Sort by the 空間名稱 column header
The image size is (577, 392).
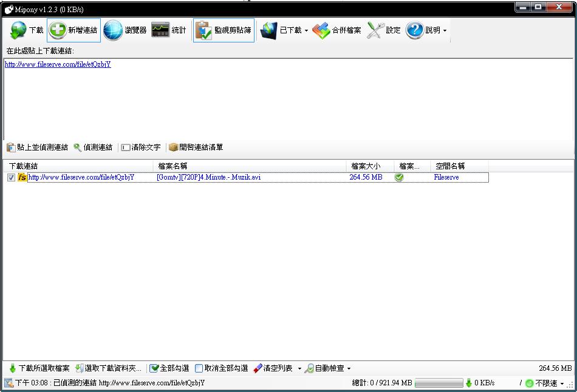(460, 166)
